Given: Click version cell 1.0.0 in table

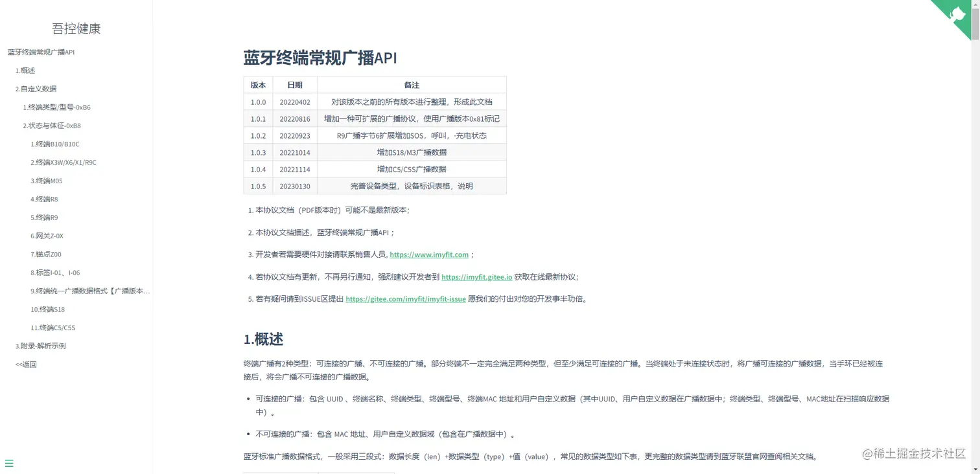Looking at the screenshot, I should pos(258,102).
